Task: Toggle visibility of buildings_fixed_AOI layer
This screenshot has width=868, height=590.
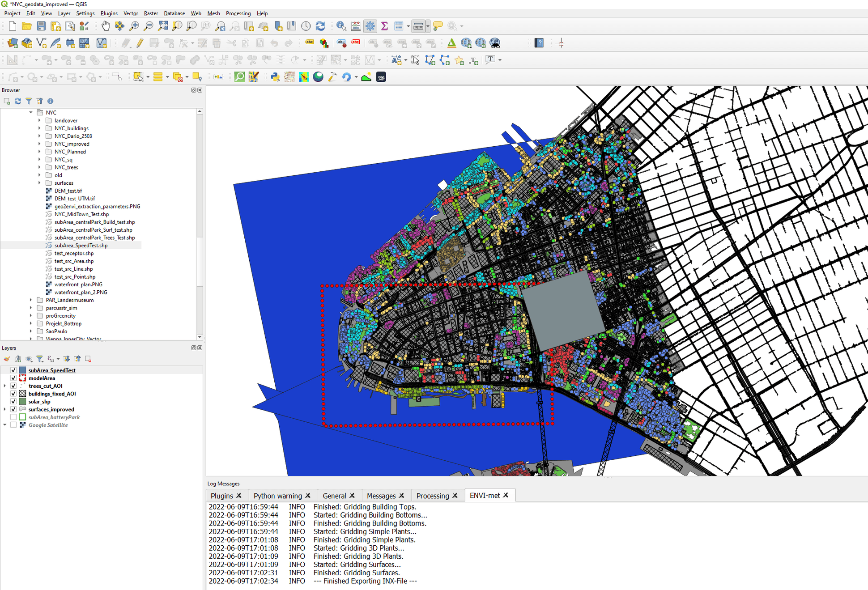Action: pyautogui.click(x=13, y=394)
